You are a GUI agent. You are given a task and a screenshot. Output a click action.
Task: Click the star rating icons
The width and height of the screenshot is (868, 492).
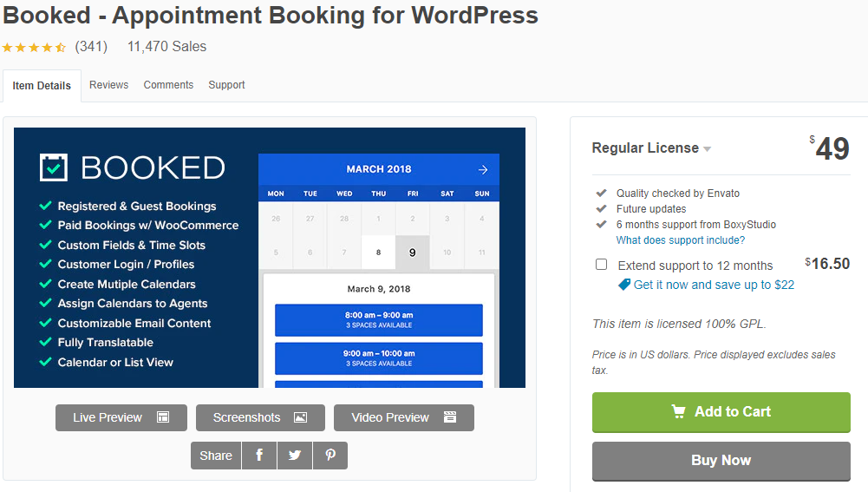(x=35, y=48)
